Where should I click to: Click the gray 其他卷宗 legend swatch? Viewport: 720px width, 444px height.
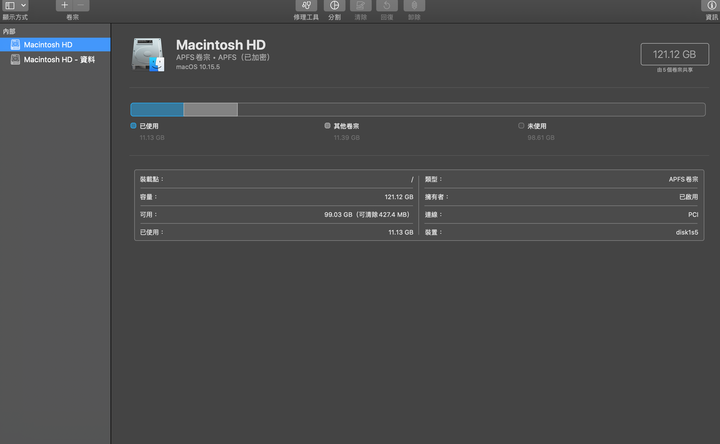pyautogui.click(x=327, y=125)
